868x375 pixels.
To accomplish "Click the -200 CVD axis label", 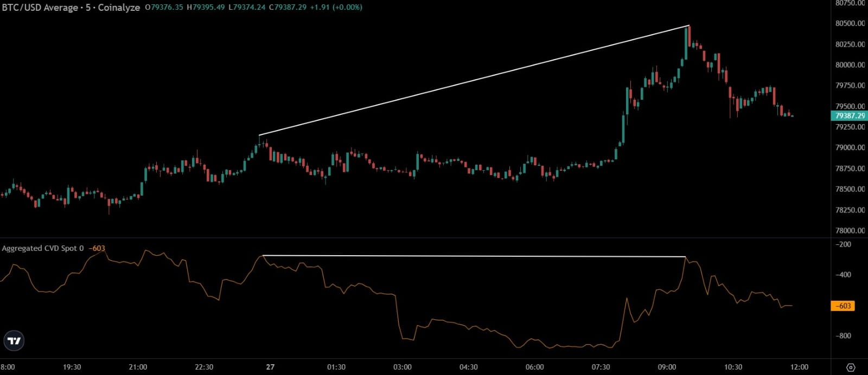I will click(x=844, y=244).
